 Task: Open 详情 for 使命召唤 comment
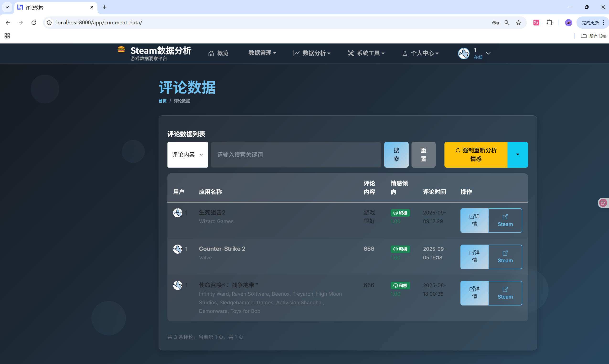[x=474, y=293]
